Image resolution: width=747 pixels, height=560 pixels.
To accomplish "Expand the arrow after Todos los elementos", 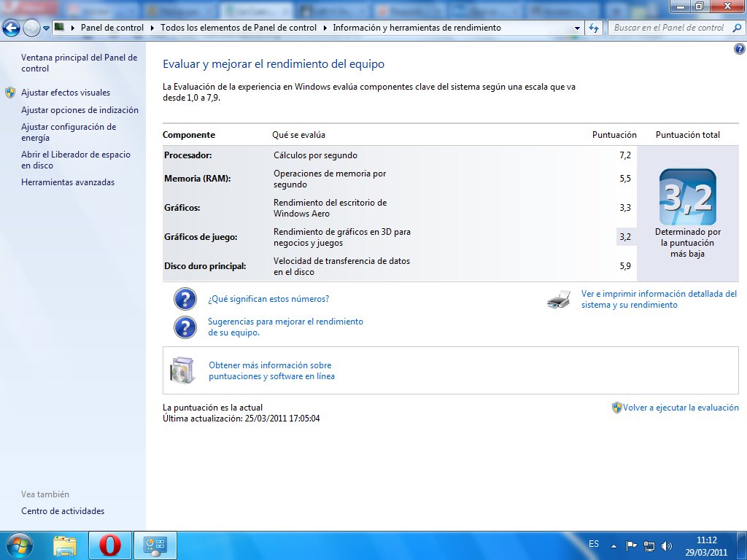I will click(325, 28).
